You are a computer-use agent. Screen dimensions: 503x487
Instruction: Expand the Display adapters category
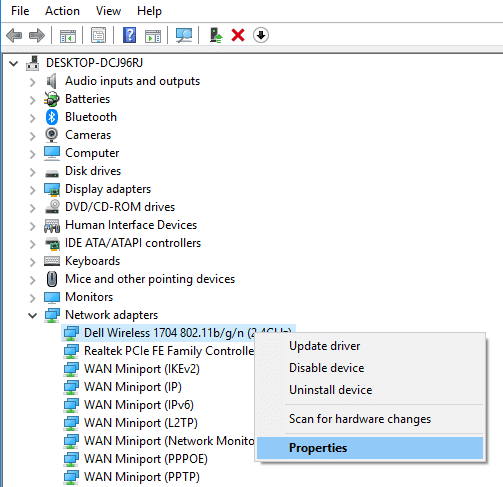click(x=33, y=190)
